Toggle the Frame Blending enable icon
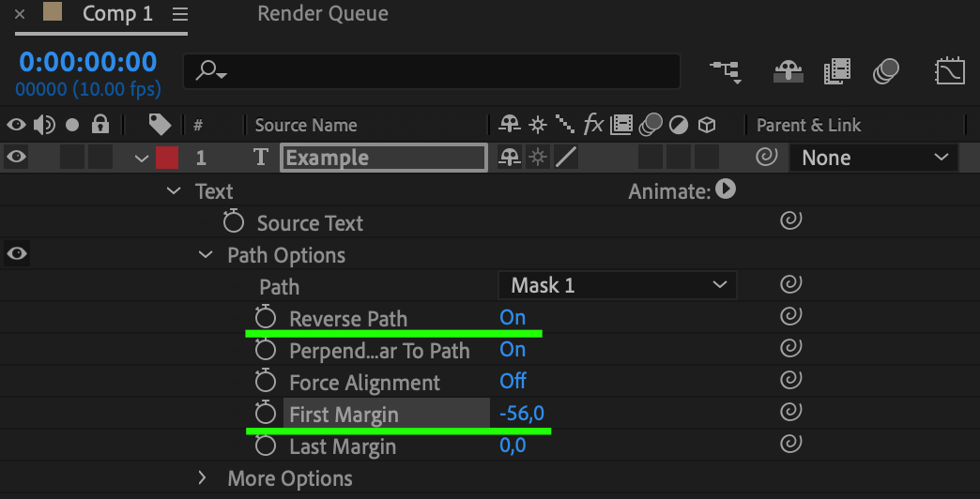The width and height of the screenshot is (980, 499). (837, 71)
